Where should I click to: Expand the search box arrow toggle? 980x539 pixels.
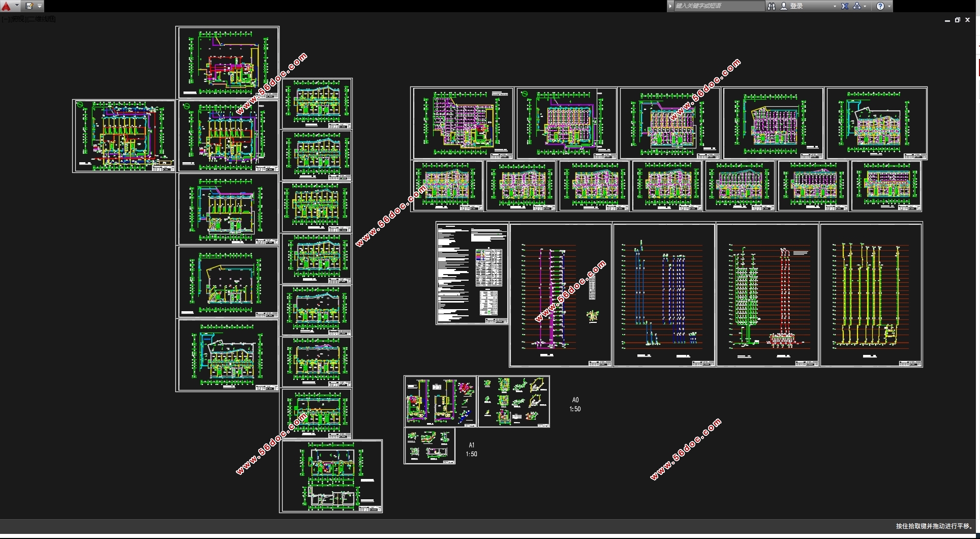click(670, 6)
